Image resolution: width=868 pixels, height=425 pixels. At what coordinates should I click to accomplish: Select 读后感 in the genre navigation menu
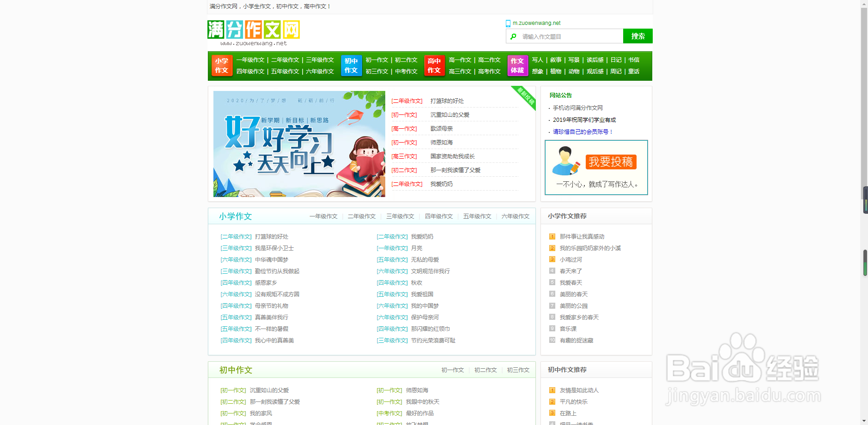[595, 60]
